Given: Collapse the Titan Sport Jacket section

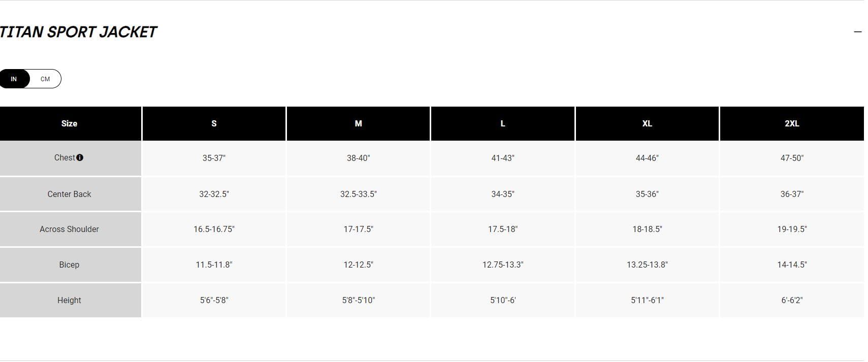Looking at the screenshot, I should (x=858, y=32).
